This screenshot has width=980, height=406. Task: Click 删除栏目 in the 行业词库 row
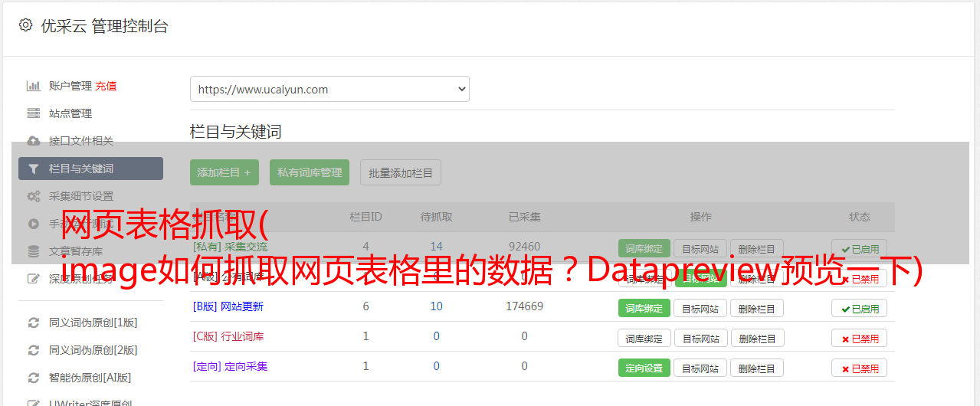[x=757, y=338]
